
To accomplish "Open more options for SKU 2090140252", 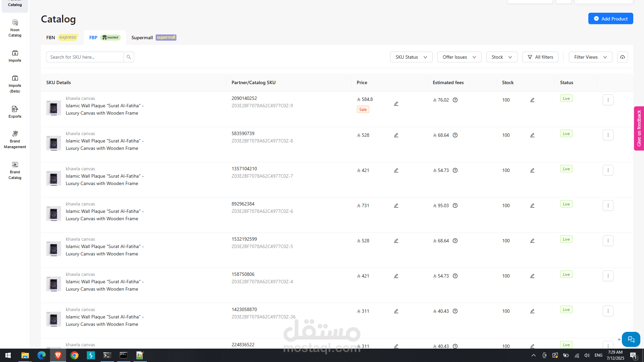I will (608, 100).
